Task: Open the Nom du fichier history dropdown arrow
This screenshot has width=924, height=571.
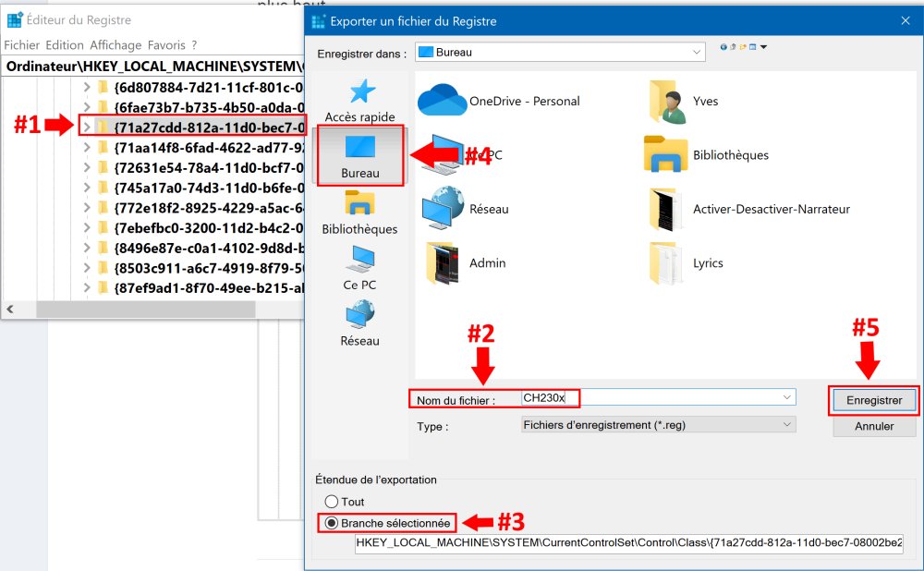Action: click(786, 397)
